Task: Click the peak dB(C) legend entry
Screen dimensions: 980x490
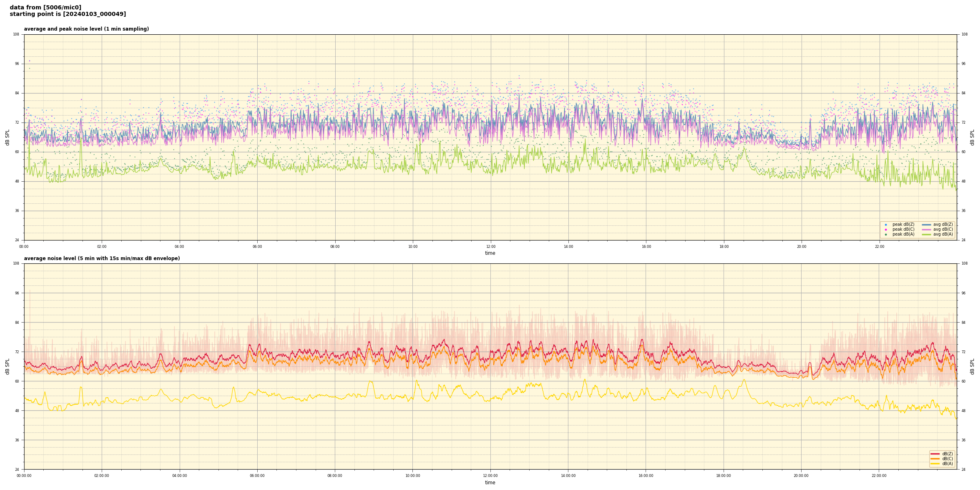Action: 903,229
